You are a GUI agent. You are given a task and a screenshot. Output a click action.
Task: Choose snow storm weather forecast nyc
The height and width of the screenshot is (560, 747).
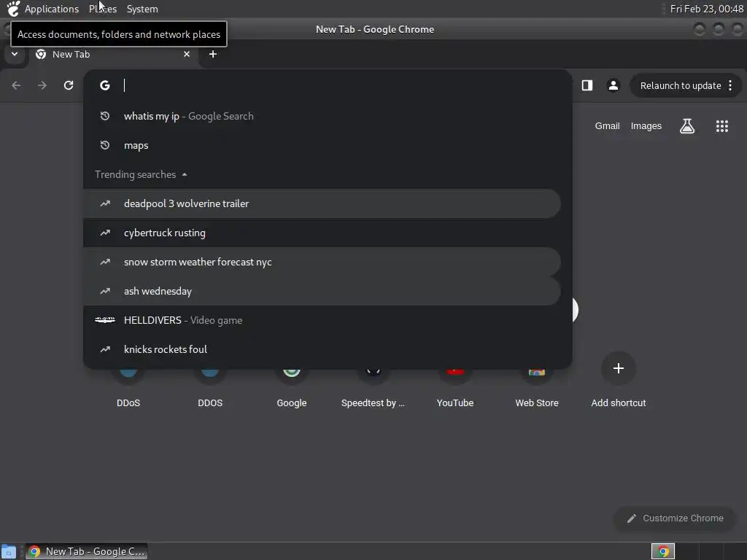coord(322,262)
